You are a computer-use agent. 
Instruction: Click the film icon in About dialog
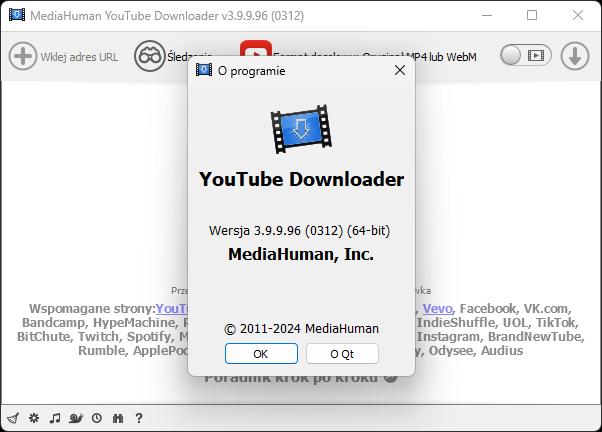click(x=301, y=129)
